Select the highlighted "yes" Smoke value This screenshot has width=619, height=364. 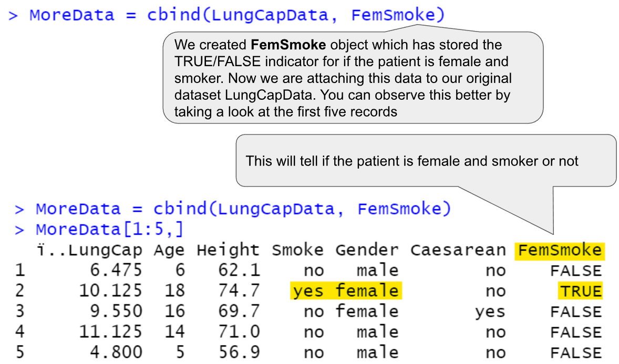pyautogui.click(x=308, y=291)
